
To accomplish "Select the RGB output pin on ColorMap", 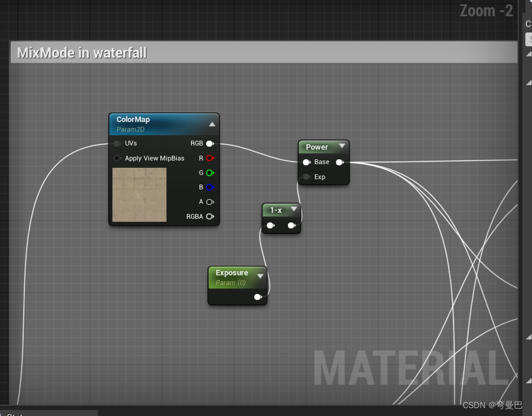I will pyautogui.click(x=210, y=143).
